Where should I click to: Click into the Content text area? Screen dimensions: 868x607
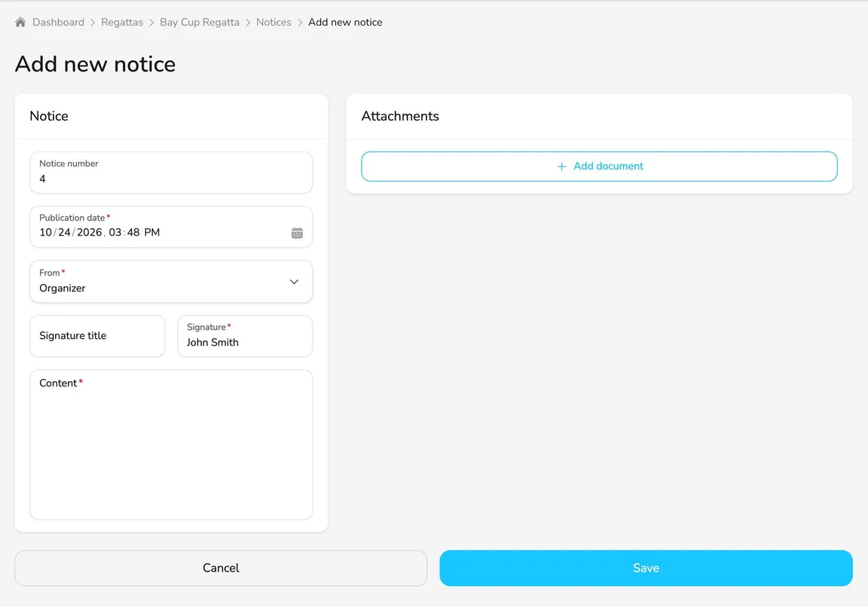171,444
